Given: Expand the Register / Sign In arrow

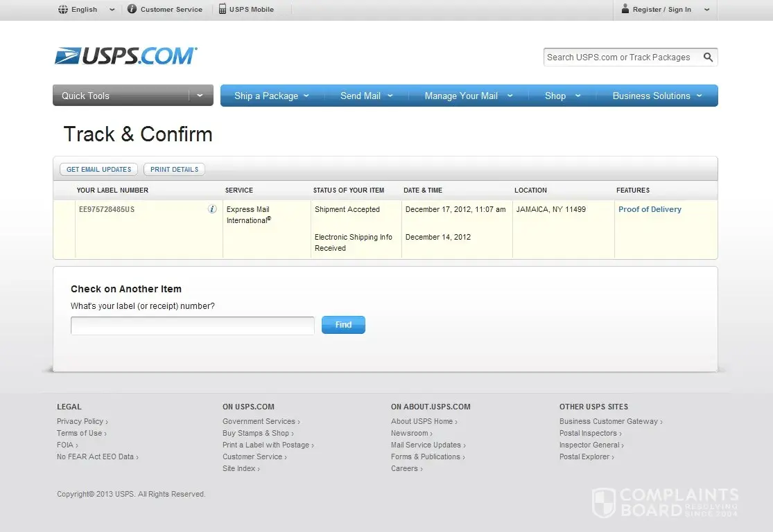Looking at the screenshot, I should [706, 10].
